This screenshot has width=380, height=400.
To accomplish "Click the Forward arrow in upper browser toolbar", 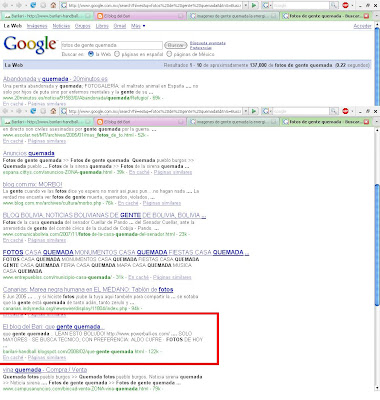I will coord(19,5).
